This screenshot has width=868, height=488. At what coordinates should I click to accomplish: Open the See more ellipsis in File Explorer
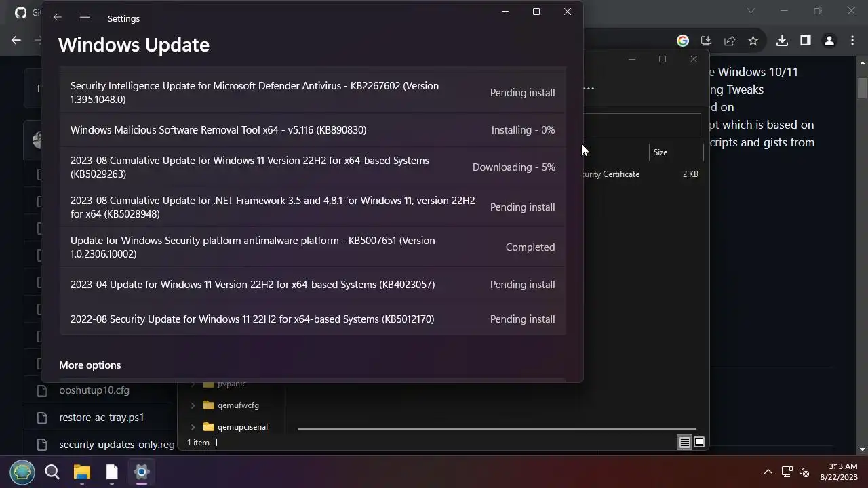pyautogui.click(x=589, y=88)
